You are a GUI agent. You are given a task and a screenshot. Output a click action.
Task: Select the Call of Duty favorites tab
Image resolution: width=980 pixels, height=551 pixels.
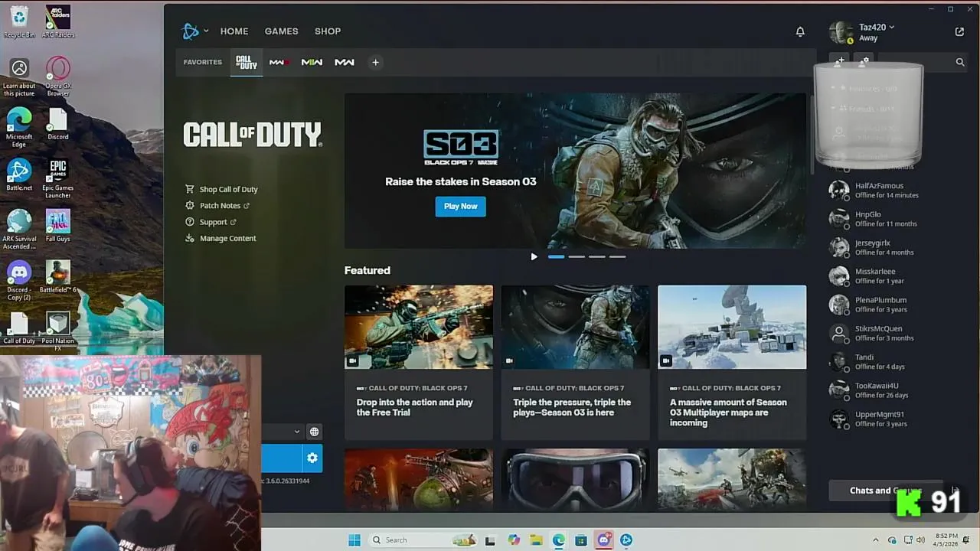coord(247,63)
